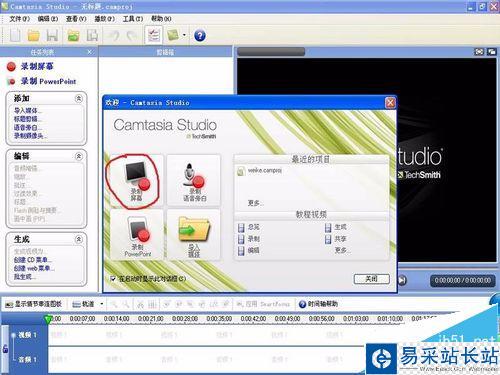This screenshot has height=375, width=500.
Task: Open the 共享 sharing tutorial video link
Action: 336,239
